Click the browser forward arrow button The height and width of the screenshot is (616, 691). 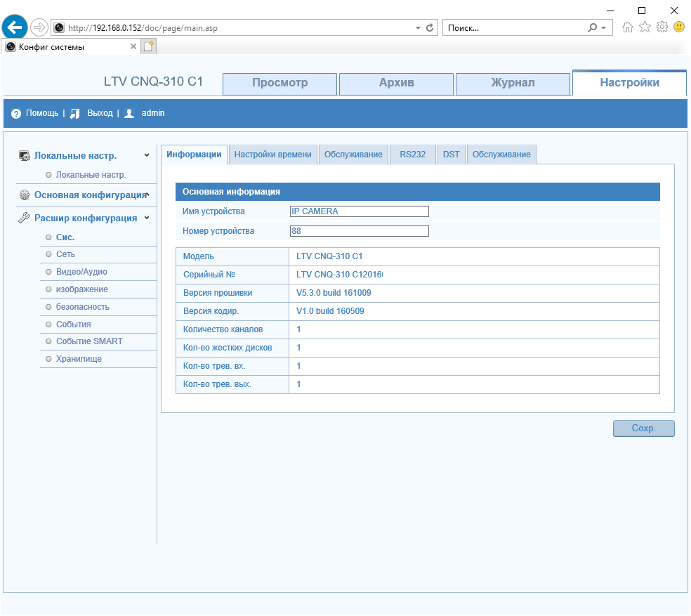pyautogui.click(x=39, y=27)
